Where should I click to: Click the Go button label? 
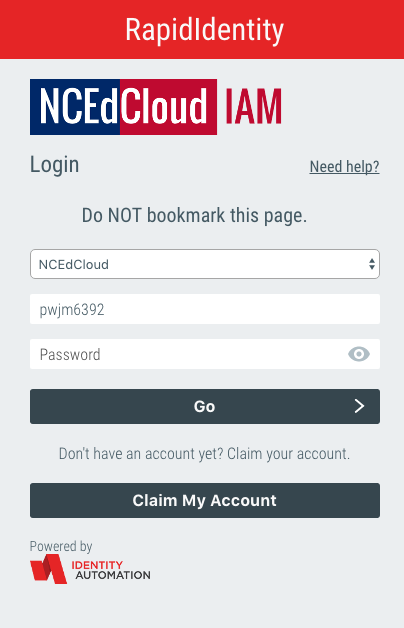[204, 407]
